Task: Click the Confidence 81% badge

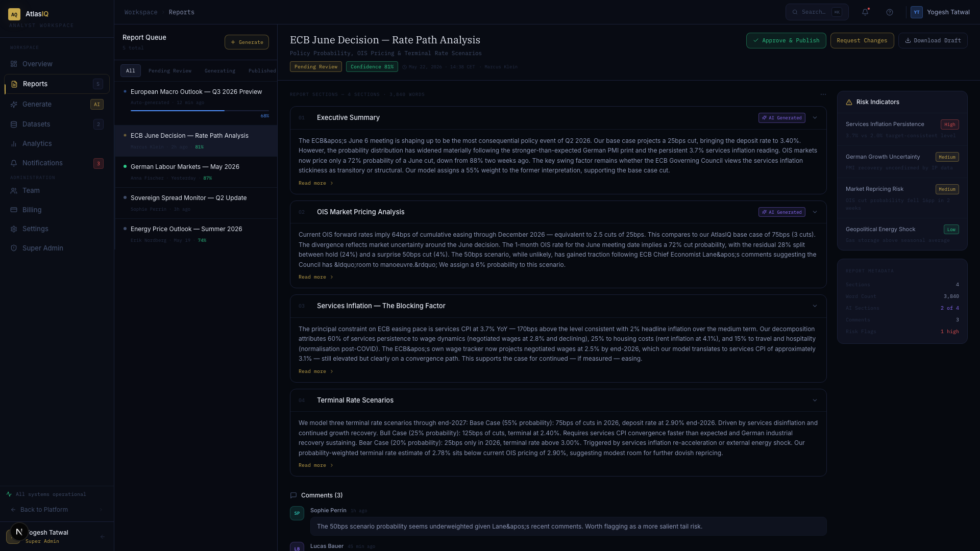Action: (x=372, y=67)
